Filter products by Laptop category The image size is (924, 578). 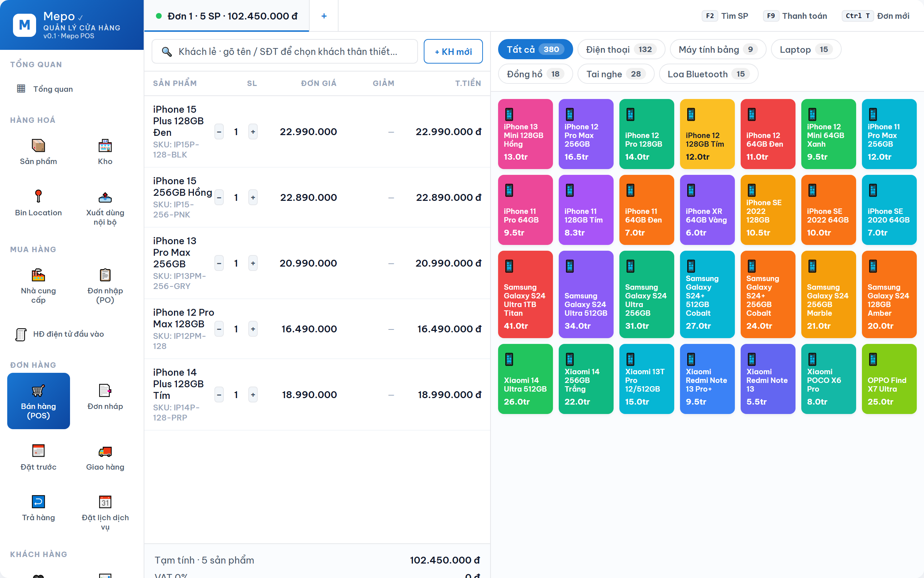[806, 49]
